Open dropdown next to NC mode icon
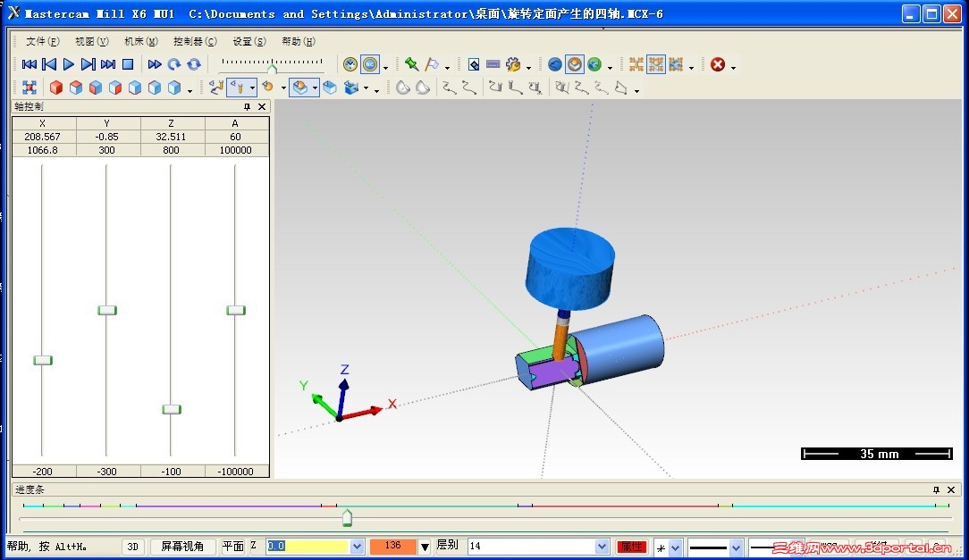The width and height of the screenshot is (969, 560). [x=385, y=66]
